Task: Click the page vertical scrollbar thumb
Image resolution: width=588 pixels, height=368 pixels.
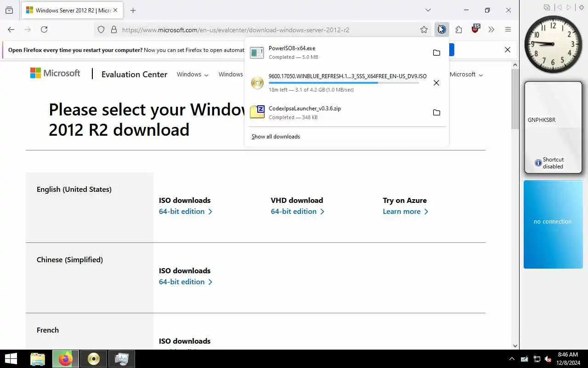Action: click(x=515, y=99)
